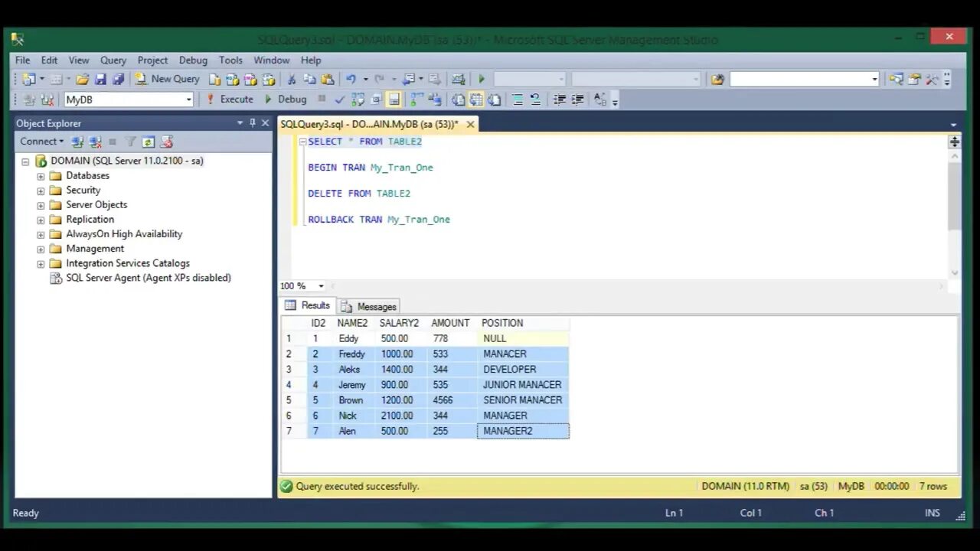The image size is (980, 551).
Task: Click the Save disk icon
Action: 100,79
